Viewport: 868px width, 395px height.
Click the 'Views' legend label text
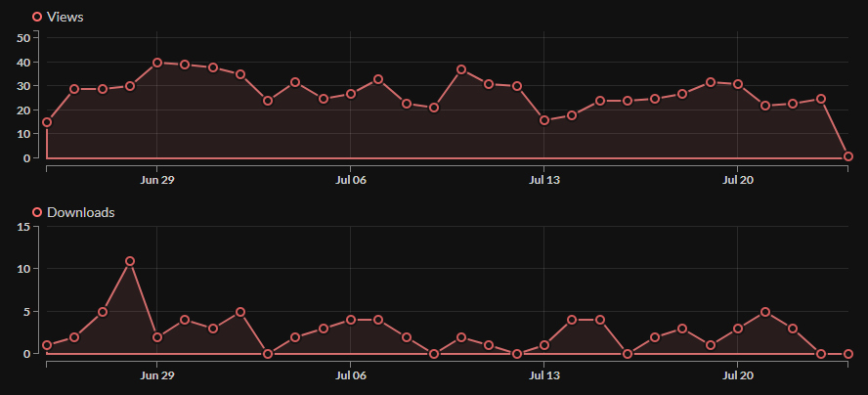coord(65,17)
